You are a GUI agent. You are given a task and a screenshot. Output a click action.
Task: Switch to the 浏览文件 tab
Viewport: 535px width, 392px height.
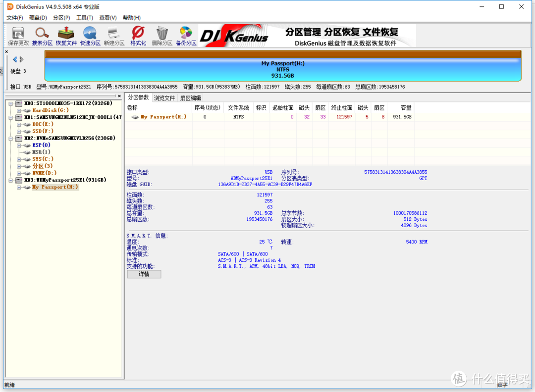164,98
